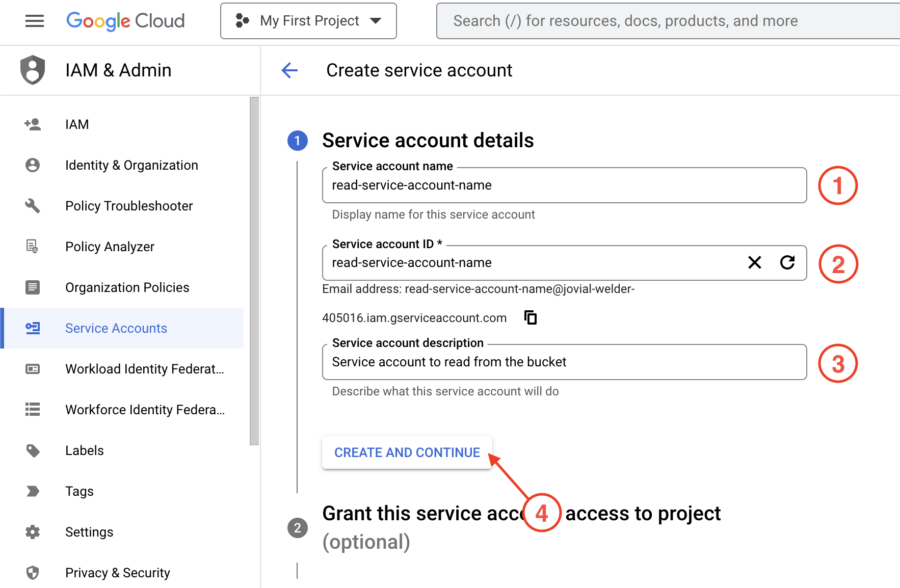
Task: Go back with the left arrow
Action: [289, 70]
